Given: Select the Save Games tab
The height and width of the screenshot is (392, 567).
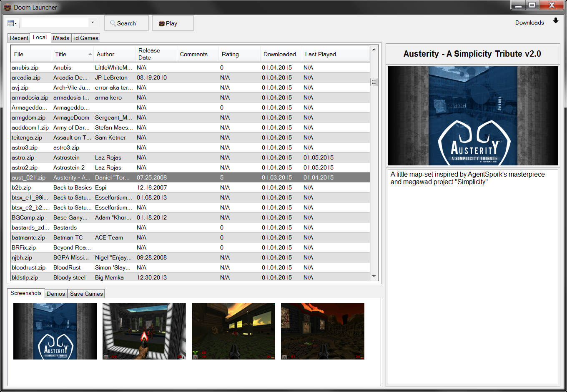Looking at the screenshot, I should pos(86,294).
